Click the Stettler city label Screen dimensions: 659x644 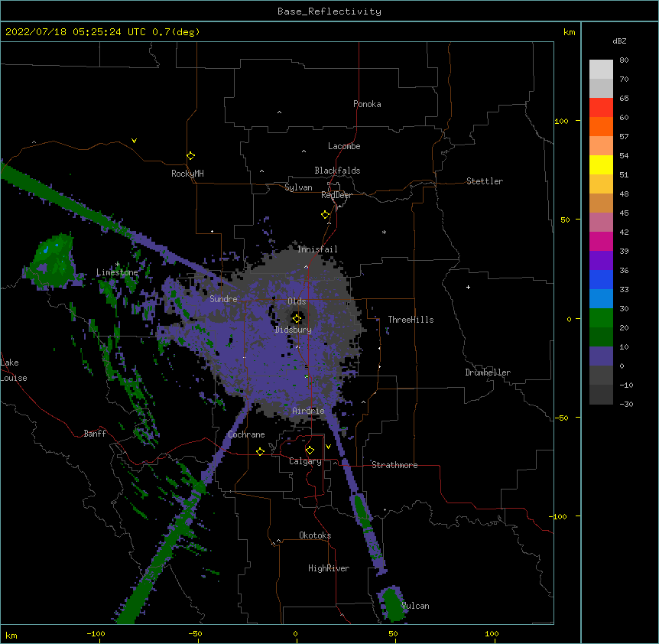485,181
